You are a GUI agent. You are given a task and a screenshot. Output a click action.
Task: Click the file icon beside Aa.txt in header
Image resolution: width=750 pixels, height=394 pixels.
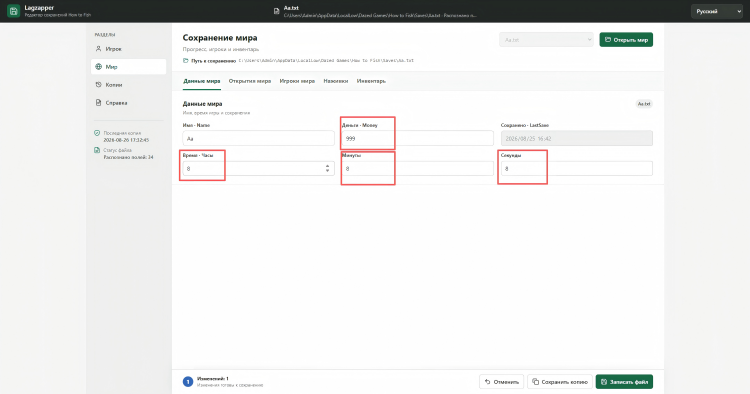276,11
